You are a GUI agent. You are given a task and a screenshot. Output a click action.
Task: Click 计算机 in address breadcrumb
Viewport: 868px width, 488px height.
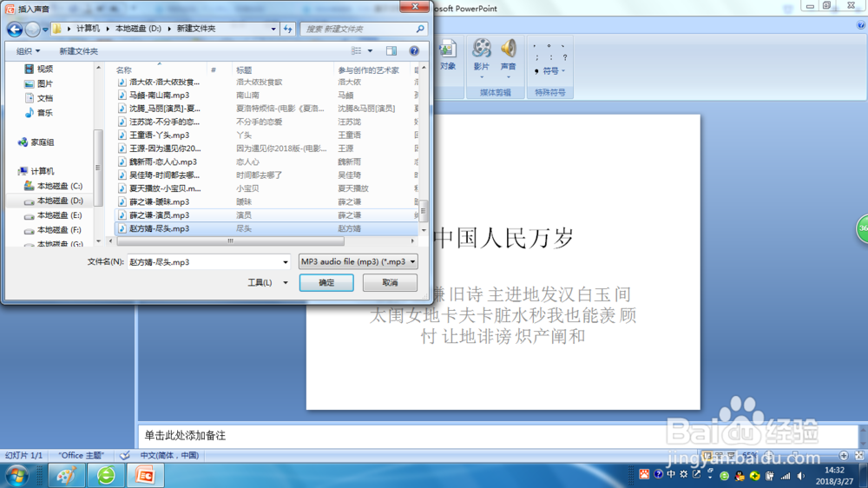(88, 29)
